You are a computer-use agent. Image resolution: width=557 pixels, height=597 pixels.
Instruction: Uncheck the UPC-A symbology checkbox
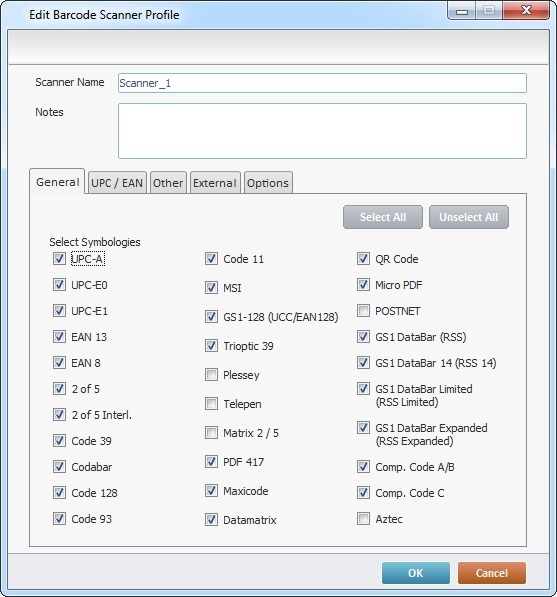click(59, 259)
